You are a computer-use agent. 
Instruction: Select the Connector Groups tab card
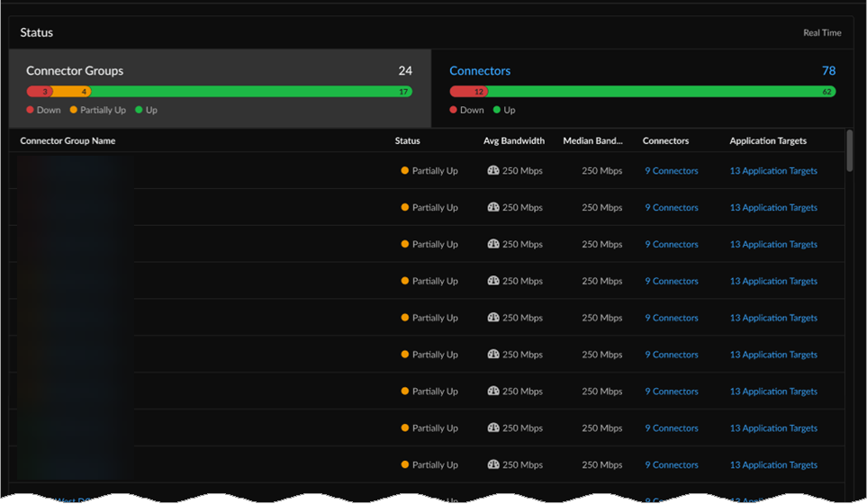pyautogui.click(x=219, y=88)
